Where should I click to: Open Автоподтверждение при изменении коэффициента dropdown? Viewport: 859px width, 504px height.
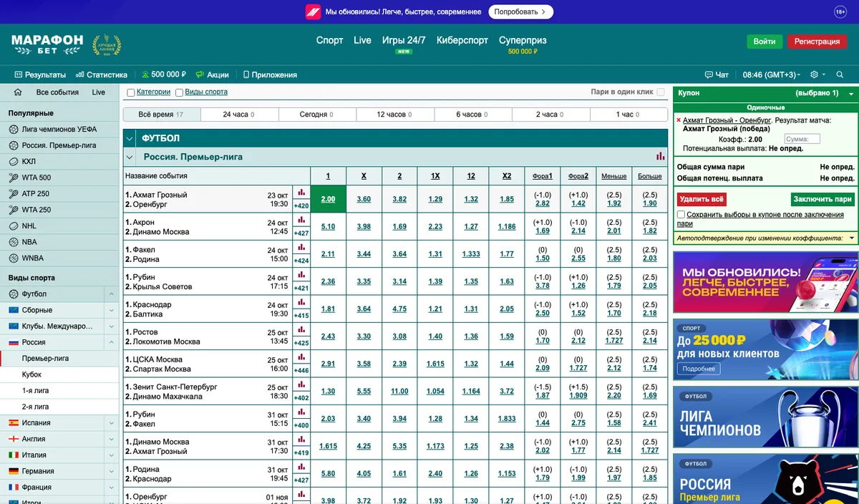pos(852,238)
